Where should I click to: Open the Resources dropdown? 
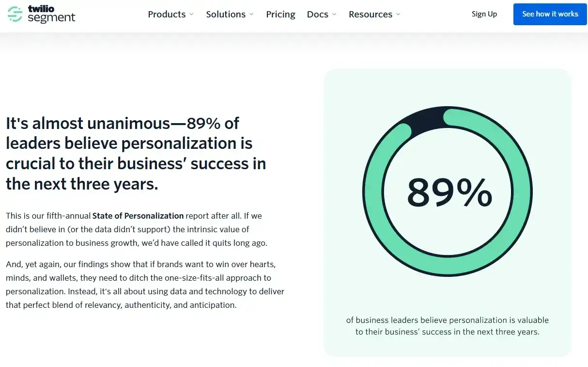click(374, 15)
